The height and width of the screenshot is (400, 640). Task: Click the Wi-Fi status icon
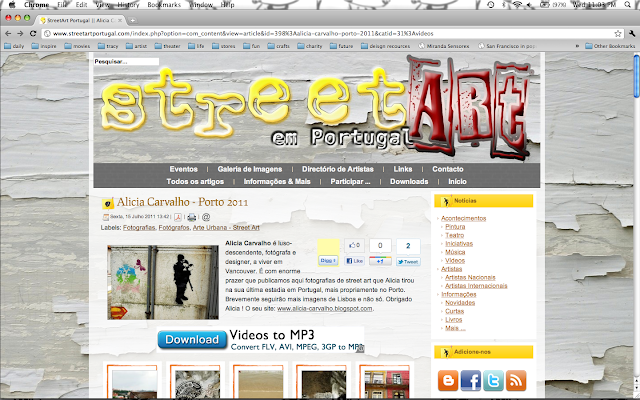518,4
